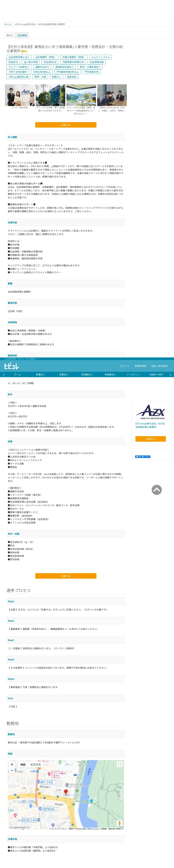The height and width of the screenshot is (868, 174).
Task: Open 新着求人 in navigation bar
Action: click(41, 374)
